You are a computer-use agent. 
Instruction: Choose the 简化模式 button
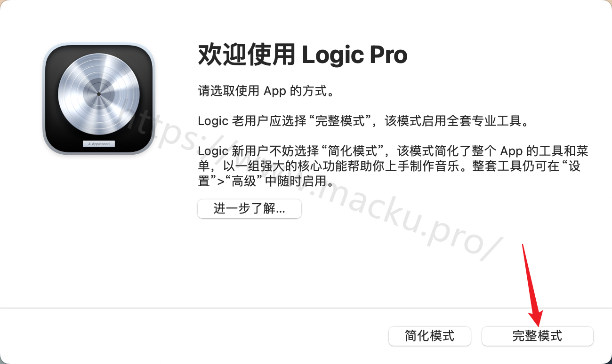click(x=429, y=336)
